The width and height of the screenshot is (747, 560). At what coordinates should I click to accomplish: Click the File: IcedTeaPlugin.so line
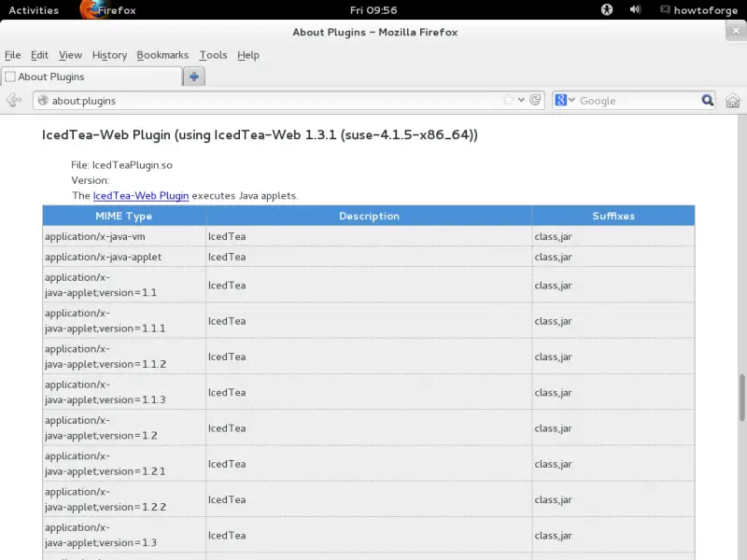(x=121, y=165)
